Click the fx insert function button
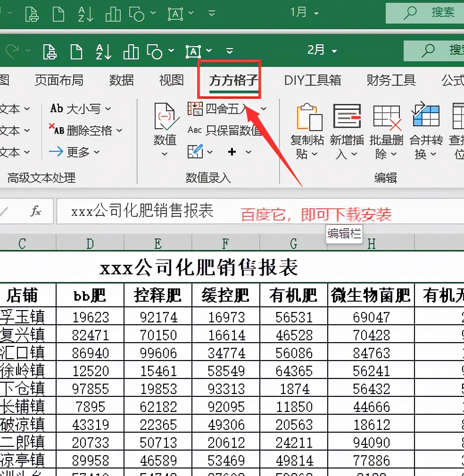The height and width of the screenshot is (476, 464). [35, 211]
